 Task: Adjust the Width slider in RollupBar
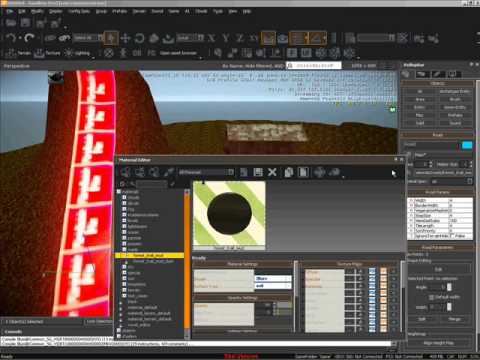449,307
